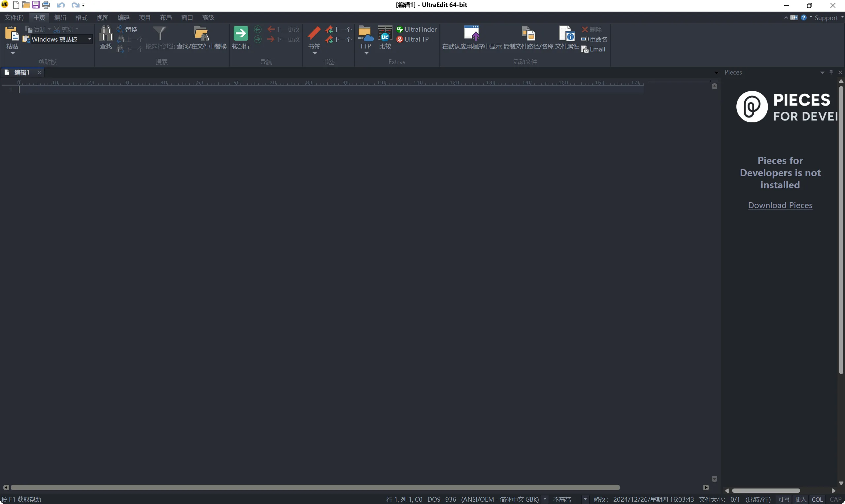Click the Find binoculars icon
Viewport: 845px width, 504px height.
pyautogui.click(x=106, y=34)
